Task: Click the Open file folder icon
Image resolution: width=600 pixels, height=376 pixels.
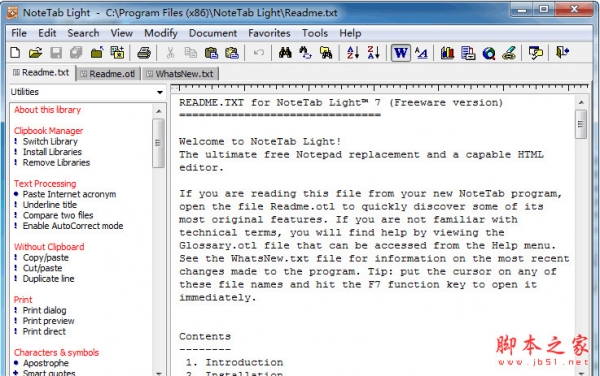Action: pyautogui.click(x=36, y=52)
